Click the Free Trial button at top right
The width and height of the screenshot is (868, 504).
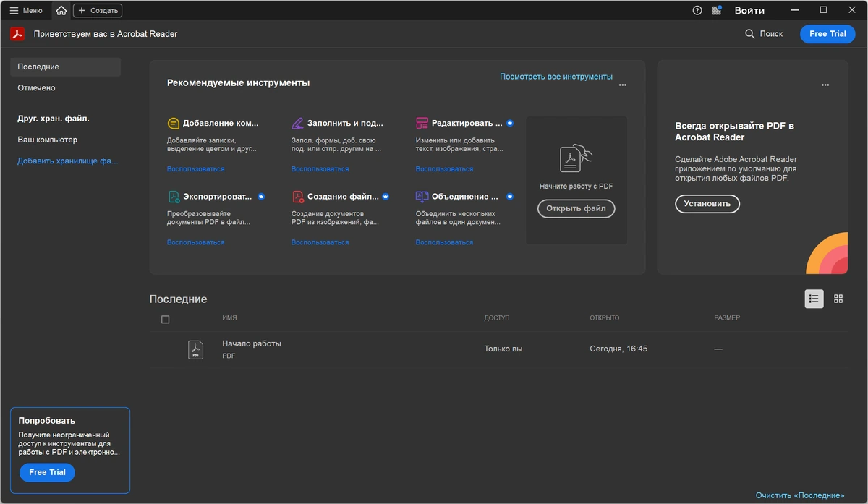point(827,34)
